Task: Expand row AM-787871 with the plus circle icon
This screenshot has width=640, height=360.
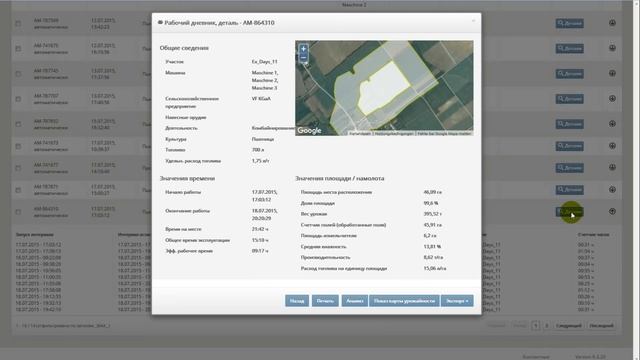Action: click(x=612, y=189)
